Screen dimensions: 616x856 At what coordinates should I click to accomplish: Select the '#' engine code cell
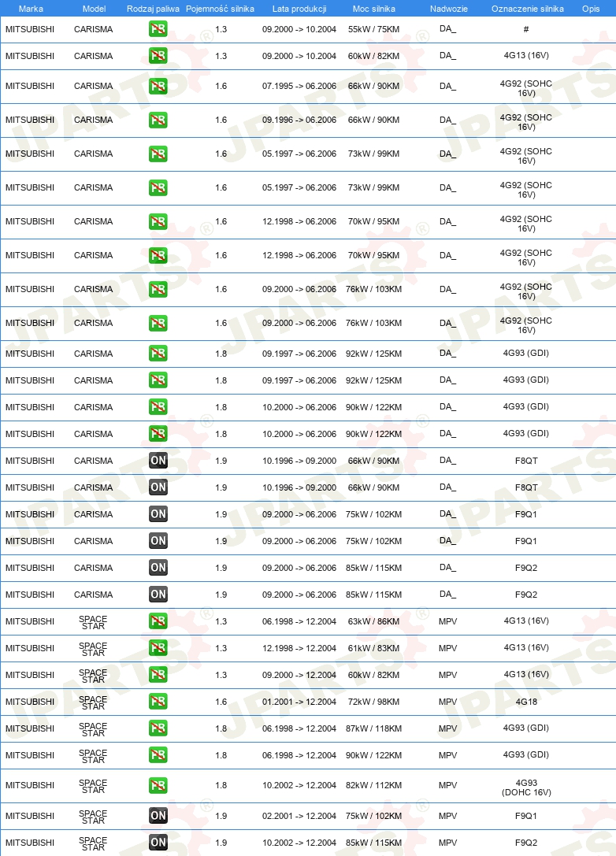tap(526, 29)
